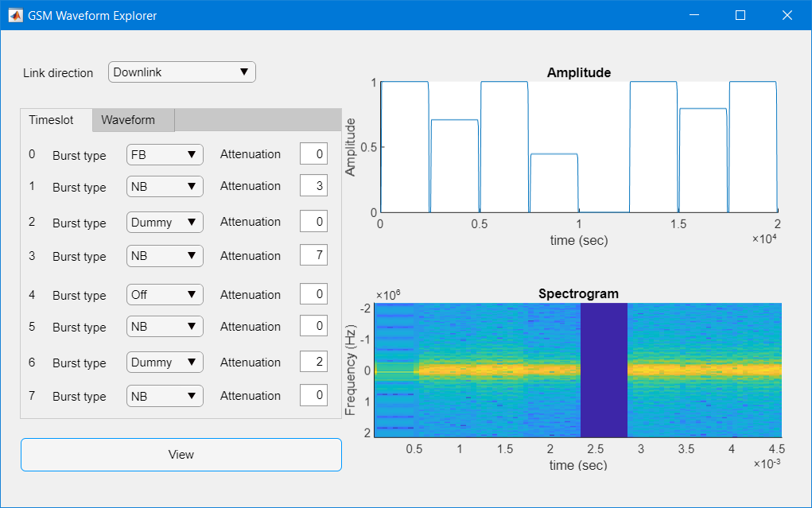Open timeslot 0 burst type dropdown (FB)
The image size is (812, 508).
point(165,154)
